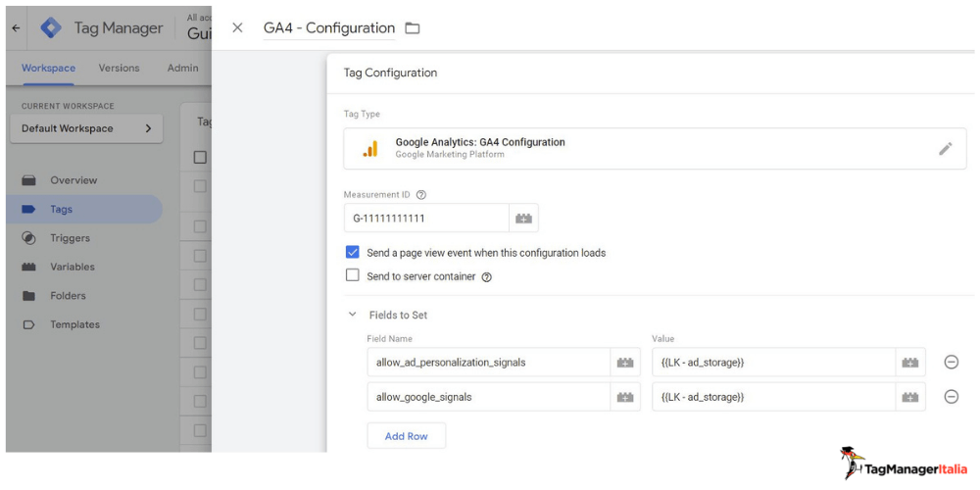Image resolution: width=980 pixels, height=490 pixels.
Task: Click the Measurement ID input field
Action: pos(426,219)
